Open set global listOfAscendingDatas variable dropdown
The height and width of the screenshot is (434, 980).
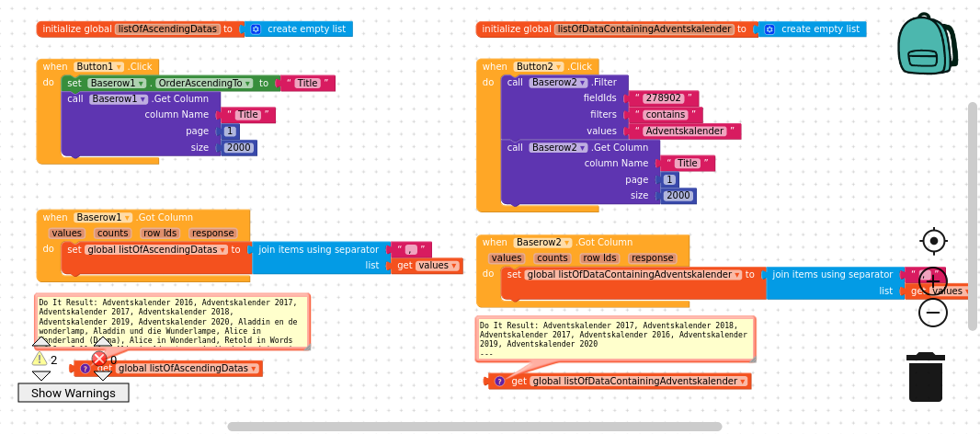(x=156, y=249)
